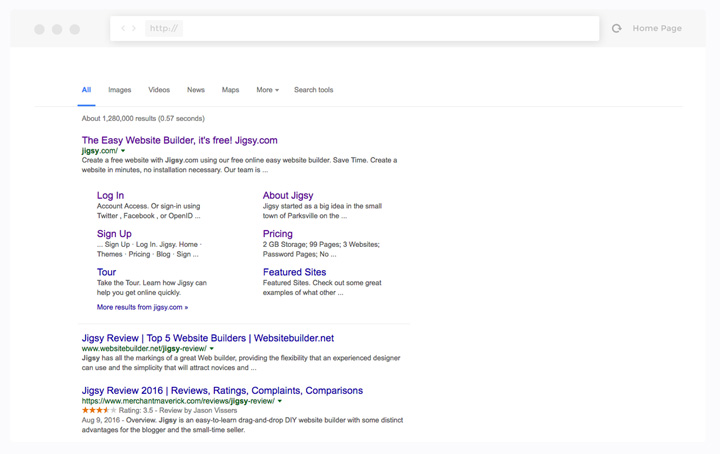Open the Pricing sitelink
Viewport: 720px width, 454px height.
click(x=278, y=234)
